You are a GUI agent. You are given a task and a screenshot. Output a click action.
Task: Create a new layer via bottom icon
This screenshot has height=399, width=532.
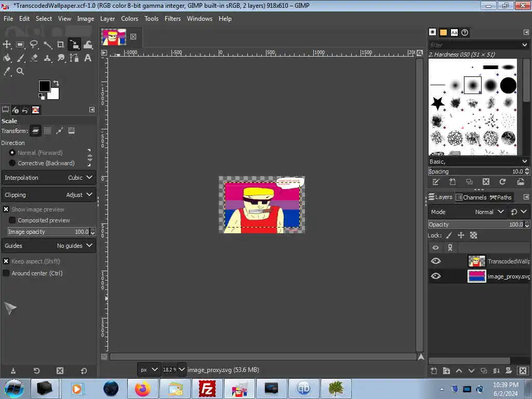tap(434, 371)
